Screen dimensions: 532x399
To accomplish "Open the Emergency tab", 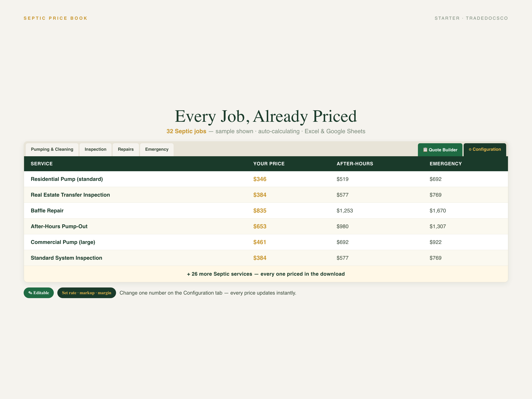I will [157, 150].
